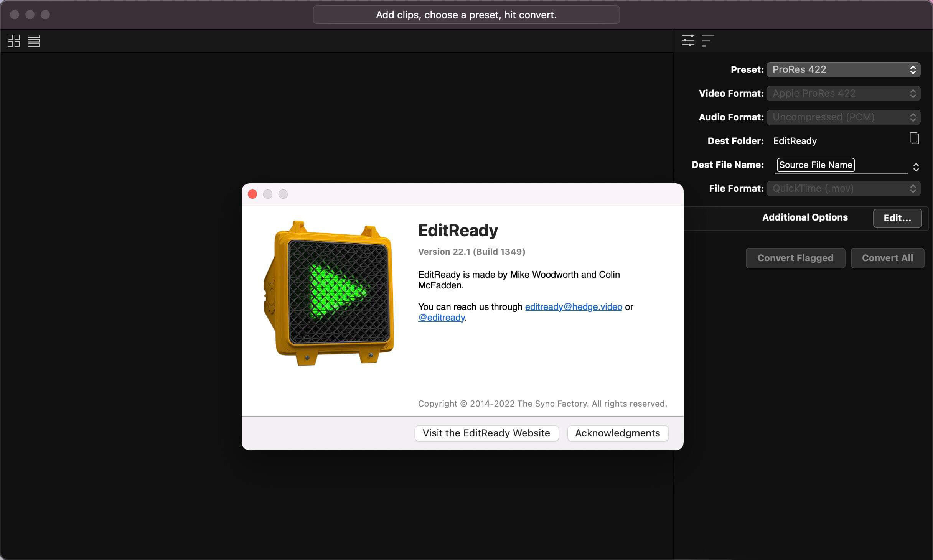
Task: Open the Audio Format dropdown
Action: [x=843, y=117]
